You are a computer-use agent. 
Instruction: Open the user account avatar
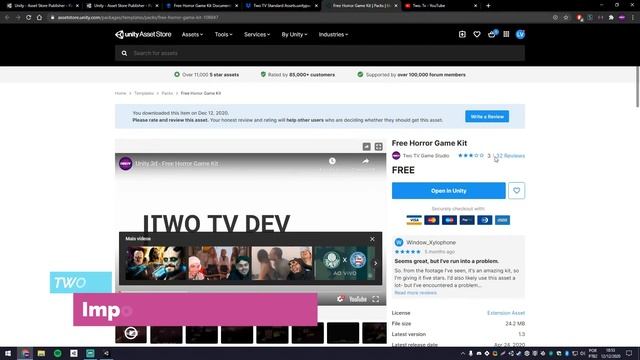[520, 35]
